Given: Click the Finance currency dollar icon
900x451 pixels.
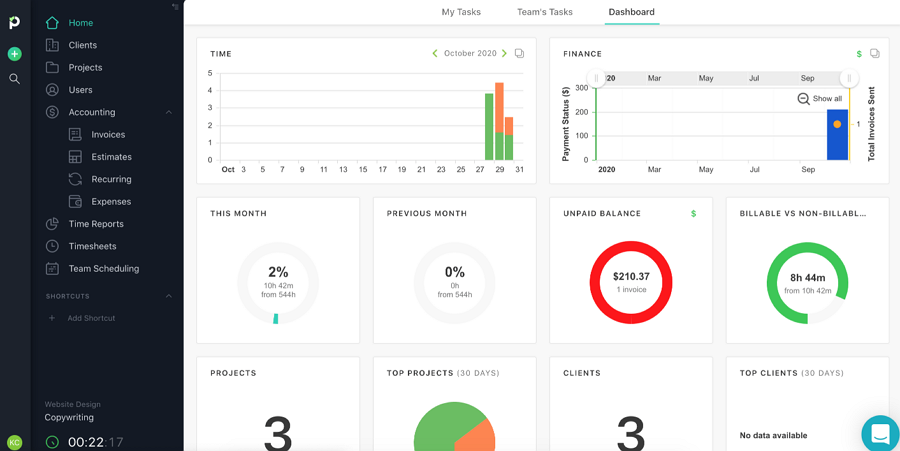Looking at the screenshot, I should point(859,54).
